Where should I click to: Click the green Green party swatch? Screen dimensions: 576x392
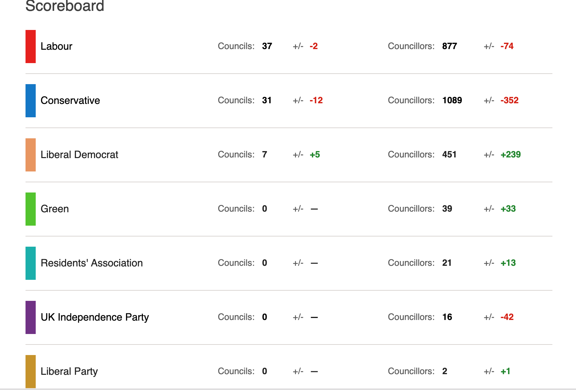(31, 209)
